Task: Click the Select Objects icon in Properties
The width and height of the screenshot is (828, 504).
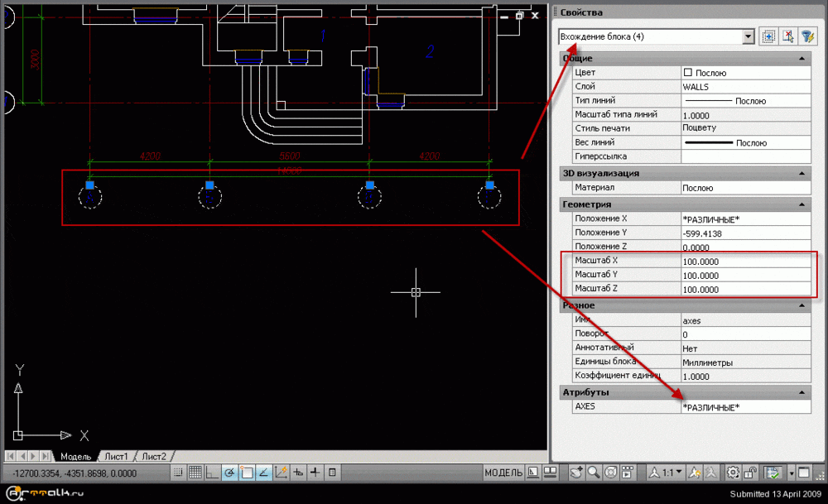Action: (x=787, y=36)
